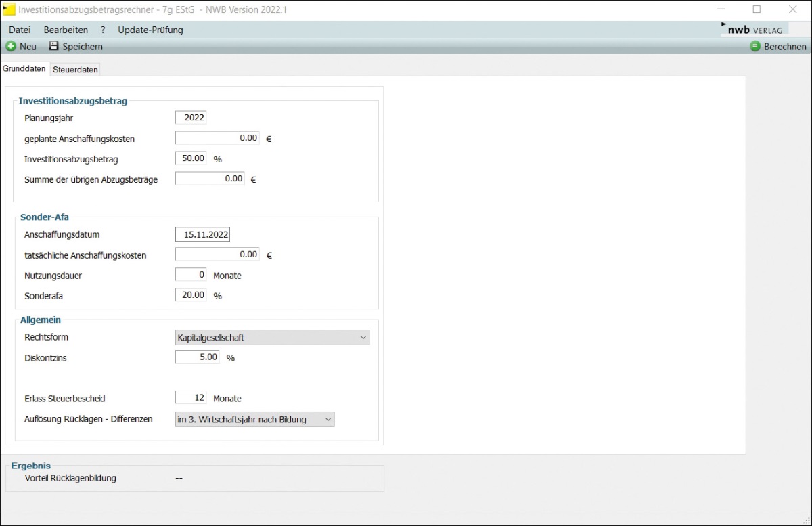Select the Nutzungsdauer months field
Viewport: 812px width, 526px height.
pos(191,276)
